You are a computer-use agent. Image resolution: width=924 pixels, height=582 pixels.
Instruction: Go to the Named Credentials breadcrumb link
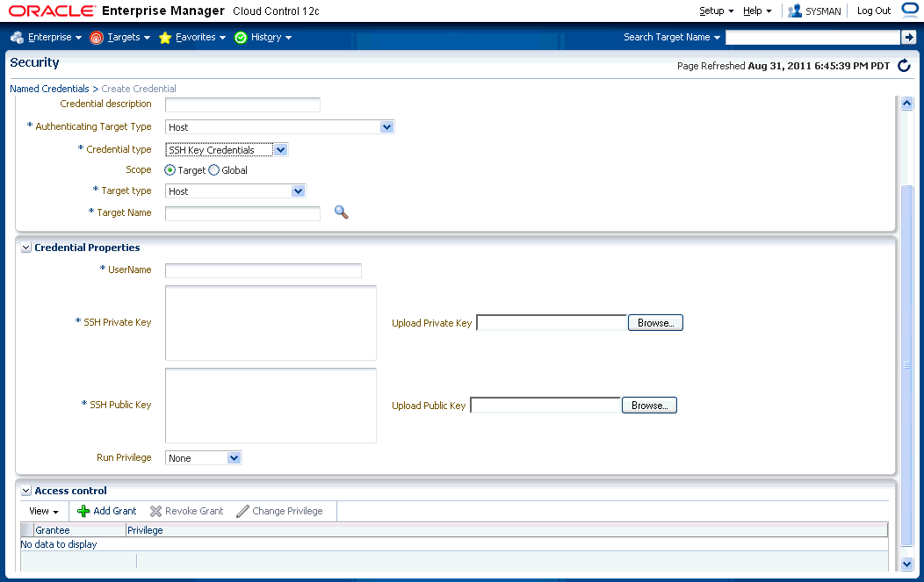pyautogui.click(x=49, y=89)
